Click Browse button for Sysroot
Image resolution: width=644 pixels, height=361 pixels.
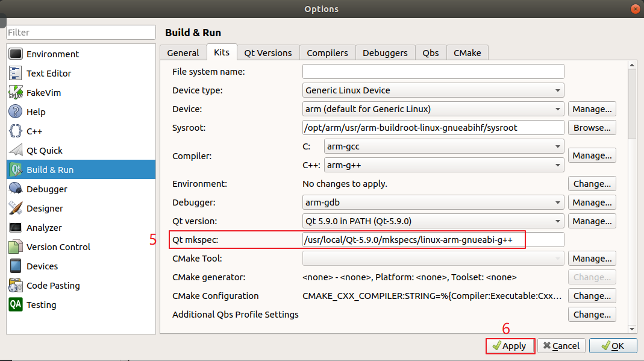click(592, 128)
